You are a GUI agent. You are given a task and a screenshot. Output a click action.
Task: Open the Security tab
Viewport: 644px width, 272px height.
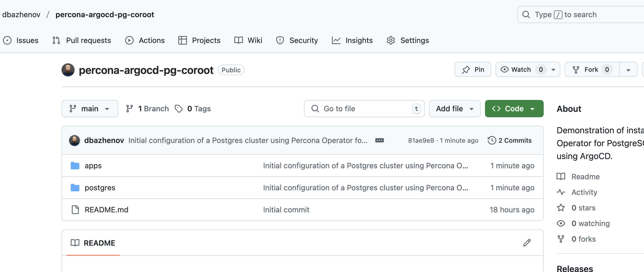[297, 40]
